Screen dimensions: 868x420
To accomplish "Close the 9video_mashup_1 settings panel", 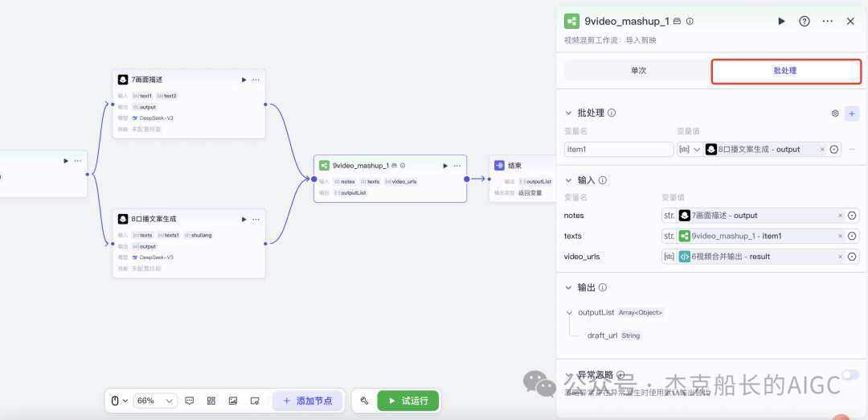I will click(851, 21).
